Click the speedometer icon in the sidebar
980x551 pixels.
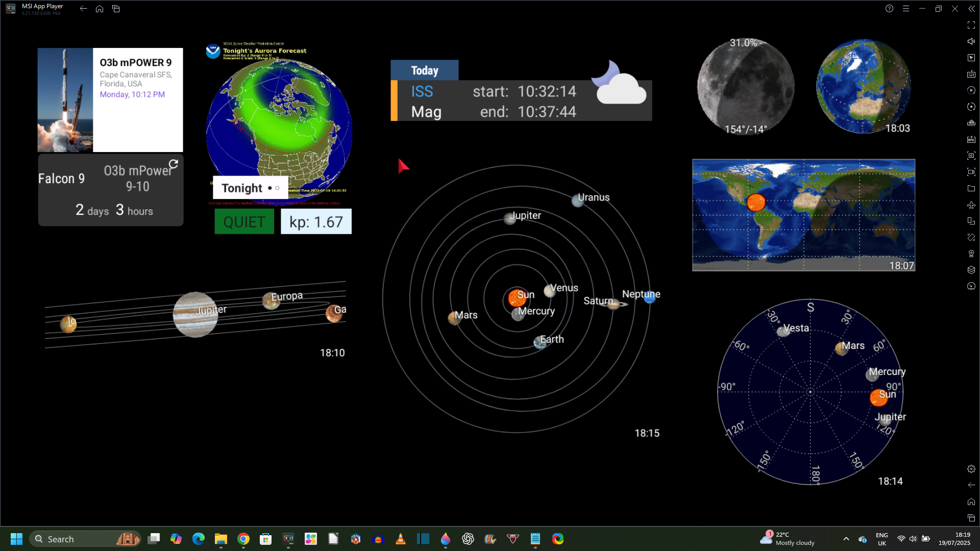point(971,286)
